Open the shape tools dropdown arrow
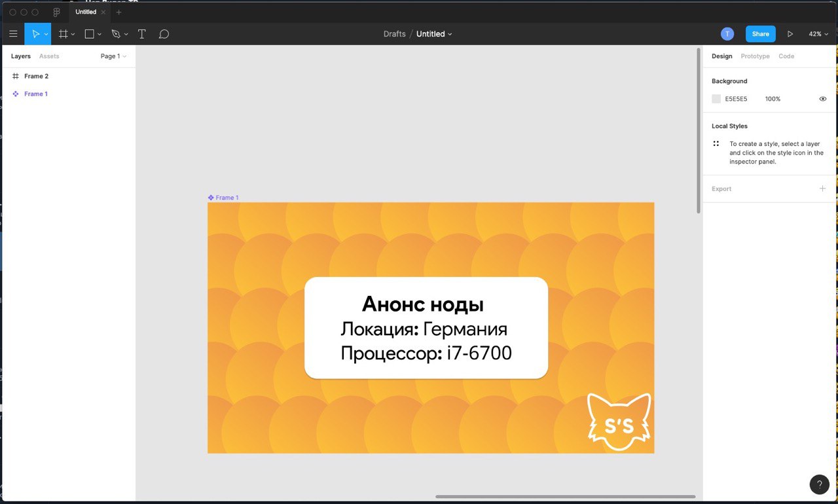Viewport: 838px width, 504px height. tap(100, 34)
